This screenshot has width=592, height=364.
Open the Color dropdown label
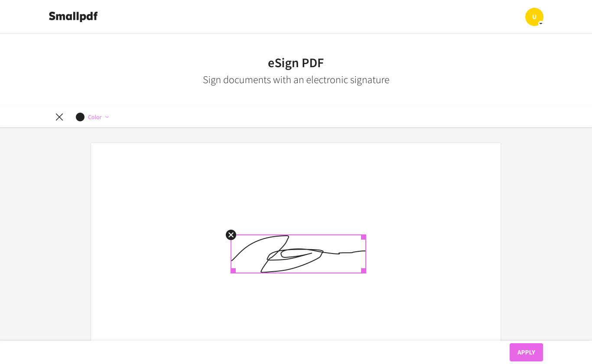(94, 117)
